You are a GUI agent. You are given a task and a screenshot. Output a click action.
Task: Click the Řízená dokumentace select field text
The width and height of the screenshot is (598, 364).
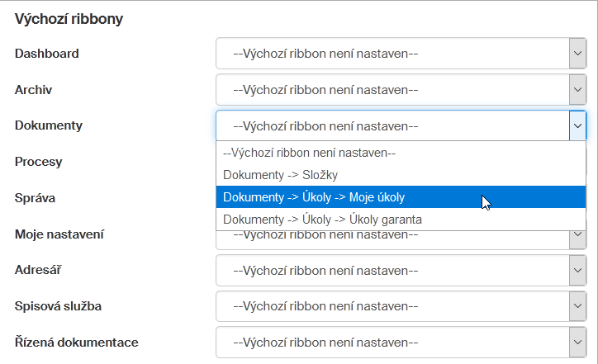point(326,342)
